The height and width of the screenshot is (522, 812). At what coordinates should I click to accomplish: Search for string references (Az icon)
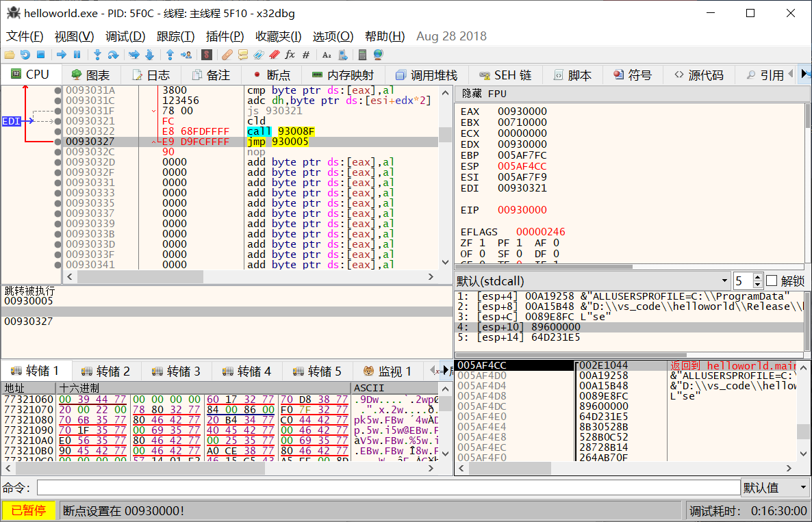tap(327, 55)
